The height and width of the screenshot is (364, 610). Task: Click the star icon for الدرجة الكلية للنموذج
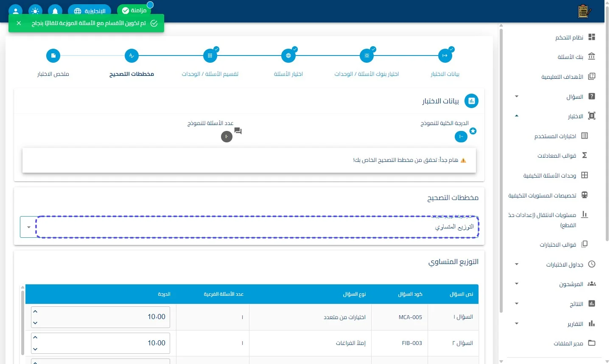tap(473, 131)
